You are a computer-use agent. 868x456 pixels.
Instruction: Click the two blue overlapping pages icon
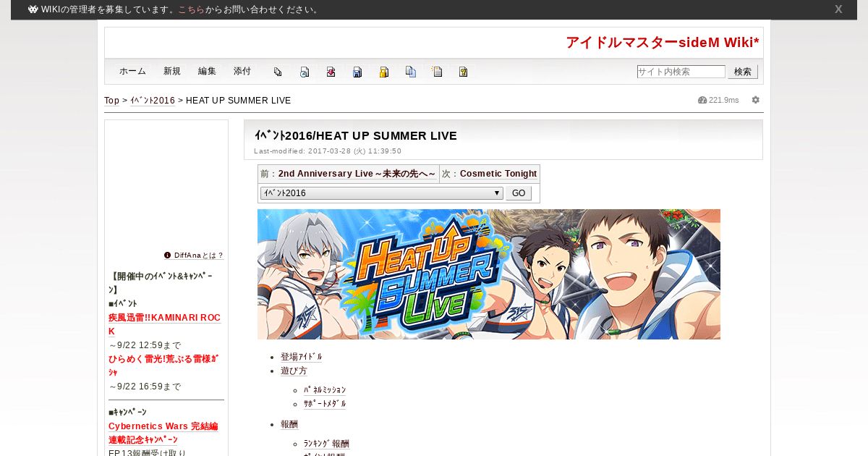click(x=411, y=72)
